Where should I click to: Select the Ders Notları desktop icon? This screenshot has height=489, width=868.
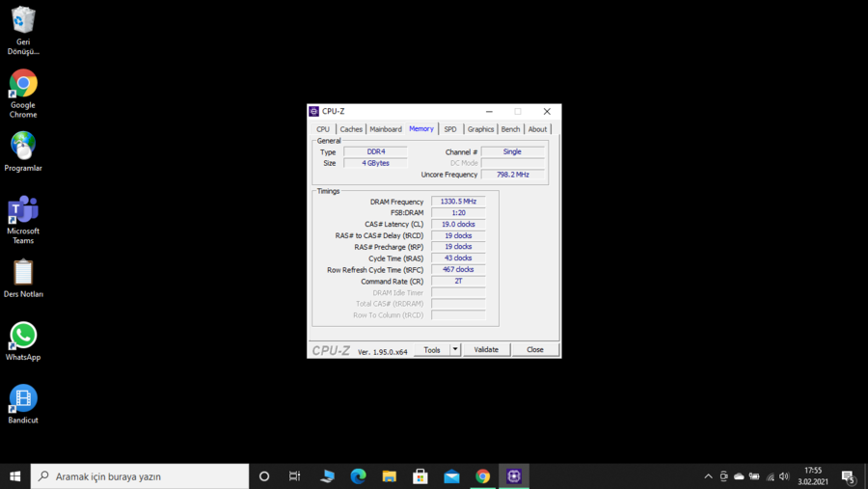pos(23,273)
